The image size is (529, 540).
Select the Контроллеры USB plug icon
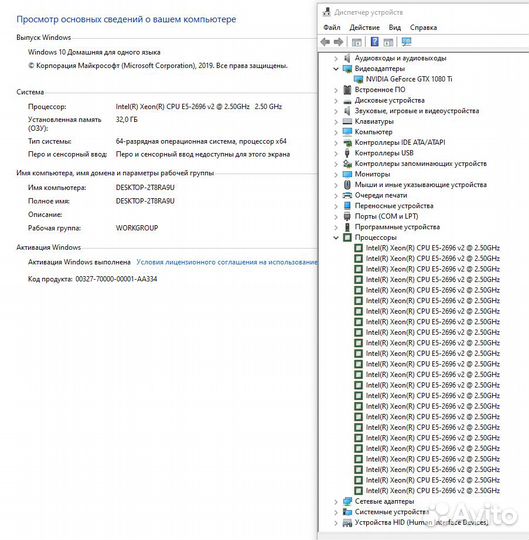(347, 153)
